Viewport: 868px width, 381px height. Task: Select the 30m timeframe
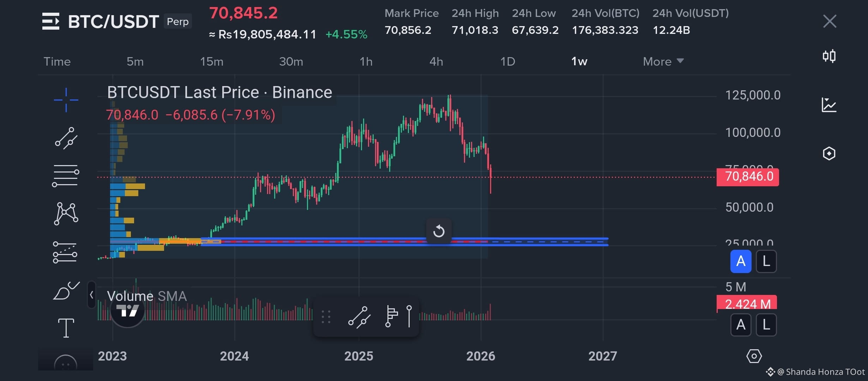[x=291, y=62]
